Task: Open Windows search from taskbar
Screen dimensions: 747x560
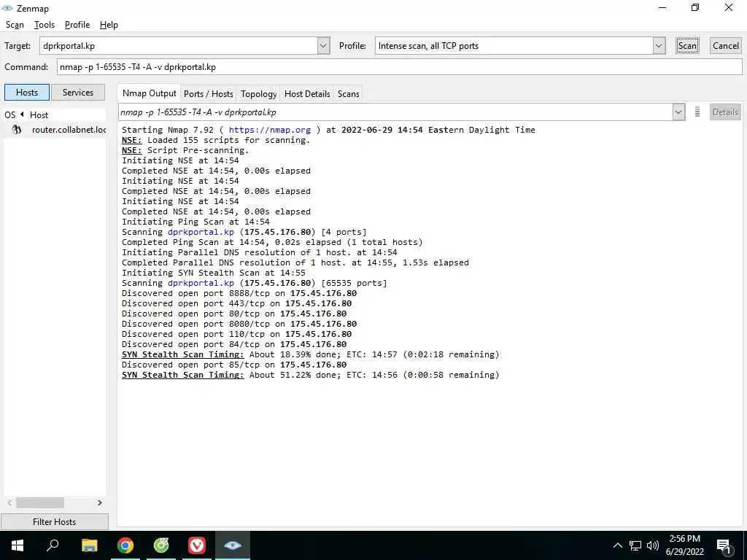Action: (53, 545)
